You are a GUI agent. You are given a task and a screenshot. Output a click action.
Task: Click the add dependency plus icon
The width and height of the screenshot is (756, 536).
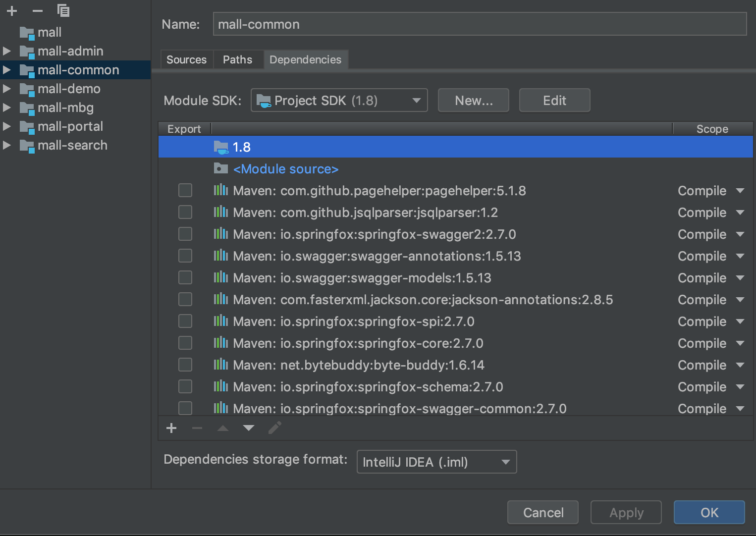coord(171,428)
